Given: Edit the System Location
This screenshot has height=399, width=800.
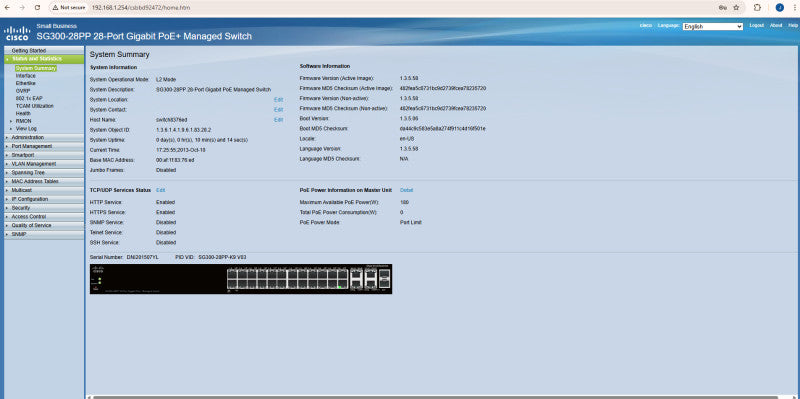Looking at the screenshot, I should coord(279,100).
